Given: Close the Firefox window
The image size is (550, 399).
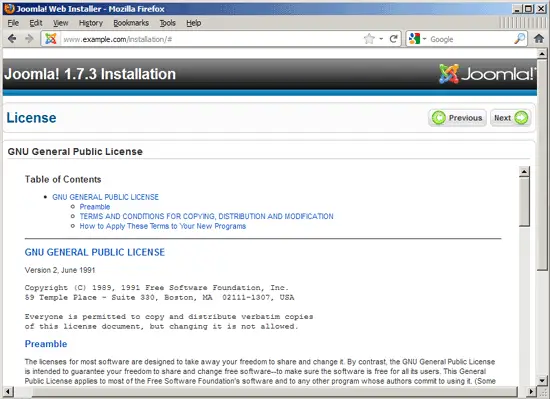Looking at the screenshot, I should 541,9.
